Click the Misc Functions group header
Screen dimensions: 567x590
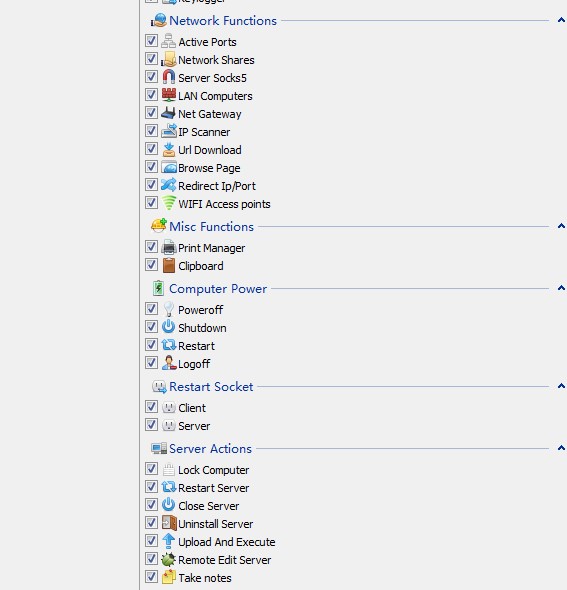[x=211, y=227]
